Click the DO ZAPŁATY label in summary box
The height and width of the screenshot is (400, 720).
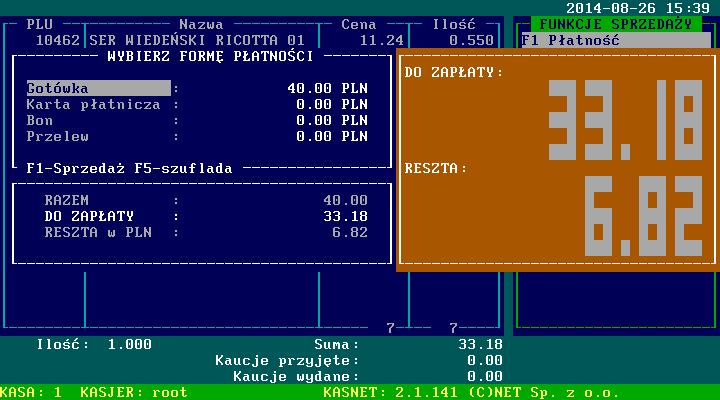pyautogui.click(x=89, y=216)
